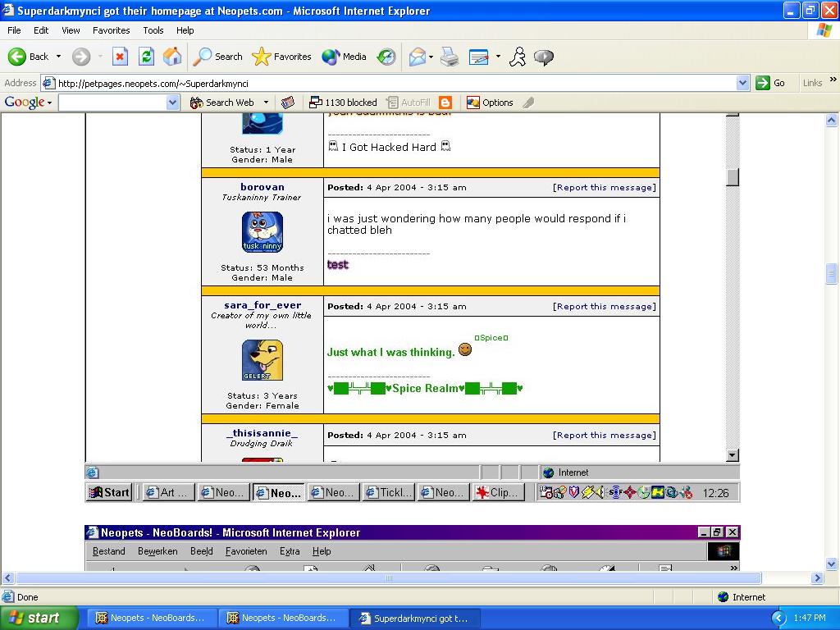The height and width of the screenshot is (630, 840).
Task: Click the AutoFill button on the Google toolbar
Action: point(409,103)
